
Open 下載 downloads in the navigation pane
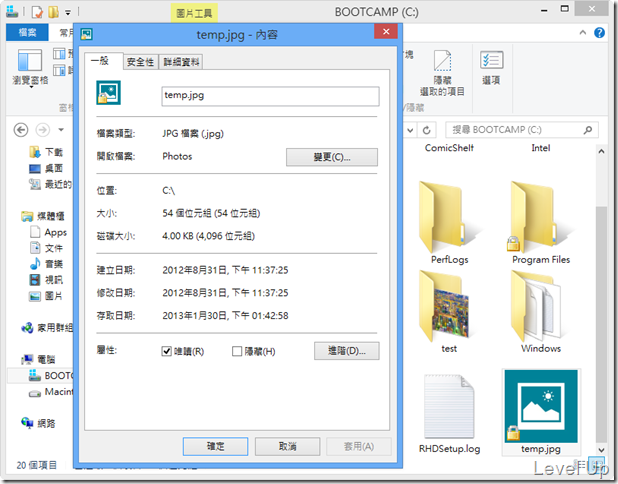point(46,152)
